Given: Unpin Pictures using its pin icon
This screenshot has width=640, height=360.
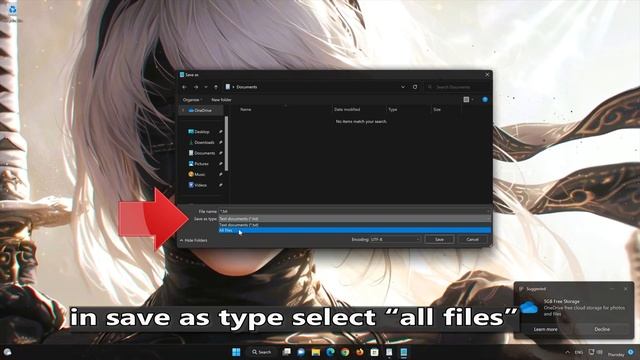Looking at the screenshot, I should pos(220,164).
